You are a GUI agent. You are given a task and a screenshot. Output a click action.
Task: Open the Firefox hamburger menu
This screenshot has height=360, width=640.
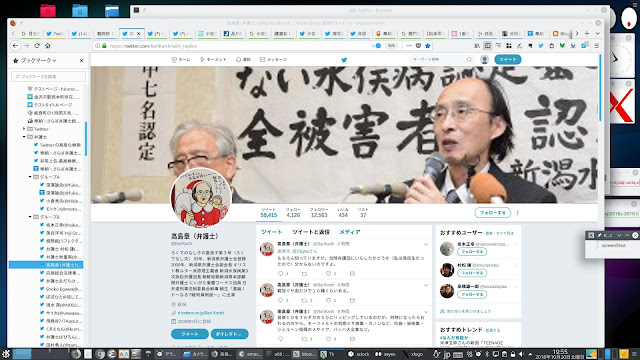pos(597,46)
